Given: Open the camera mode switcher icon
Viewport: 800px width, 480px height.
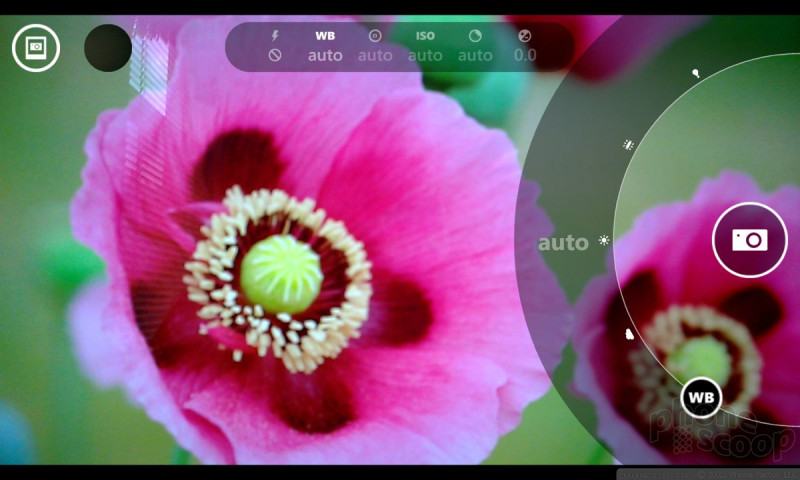Looking at the screenshot, I should [36, 47].
